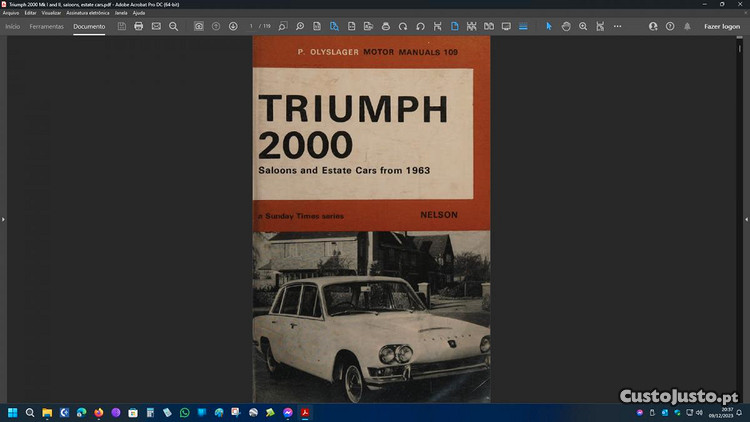The height and width of the screenshot is (422, 750).
Task: Click Fazer logon button
Action: pyautogui.click(x=722, y=26)
